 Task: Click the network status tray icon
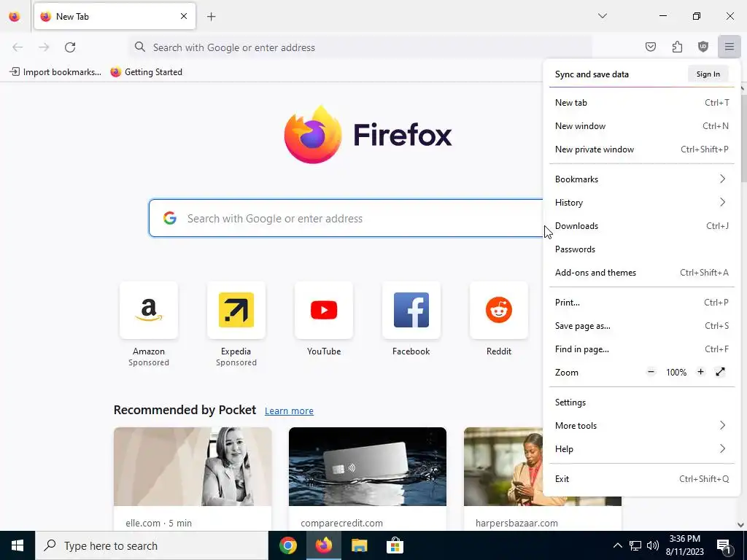pyautogui.click(x=635, y=545)
